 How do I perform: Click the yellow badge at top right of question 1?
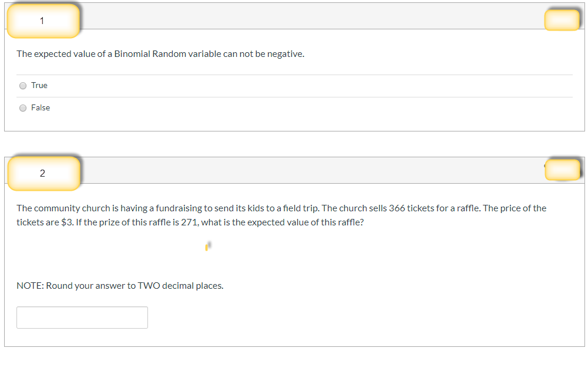click(x=562, y=19)
